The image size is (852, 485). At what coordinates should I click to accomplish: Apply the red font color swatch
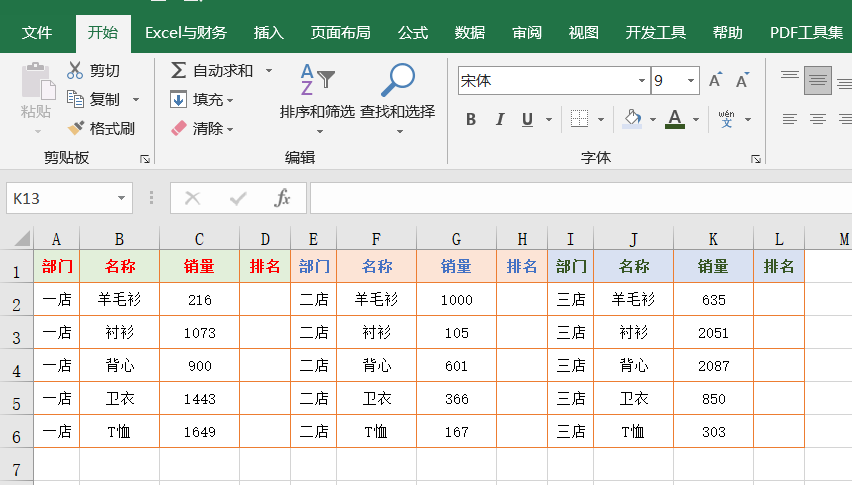click(675, 120)
